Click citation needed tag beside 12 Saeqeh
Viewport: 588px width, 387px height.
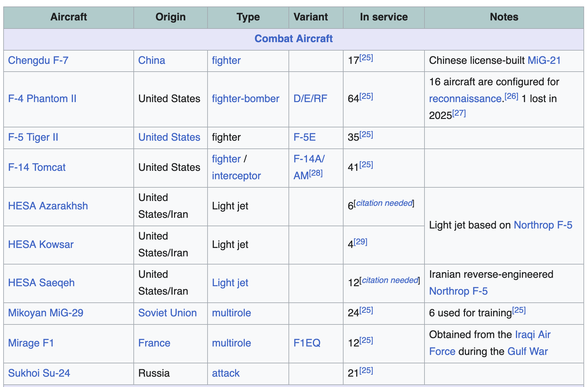[390, 280]
